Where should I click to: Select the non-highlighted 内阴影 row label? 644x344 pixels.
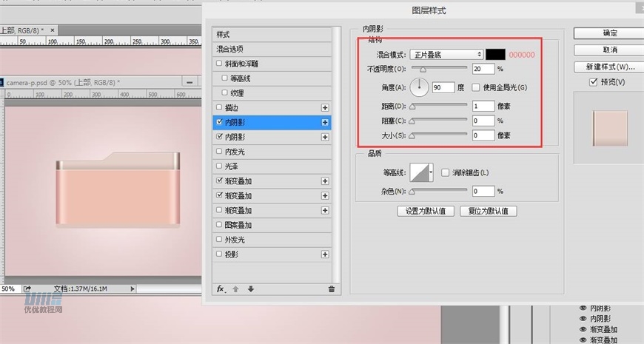(x=235, y=137)
